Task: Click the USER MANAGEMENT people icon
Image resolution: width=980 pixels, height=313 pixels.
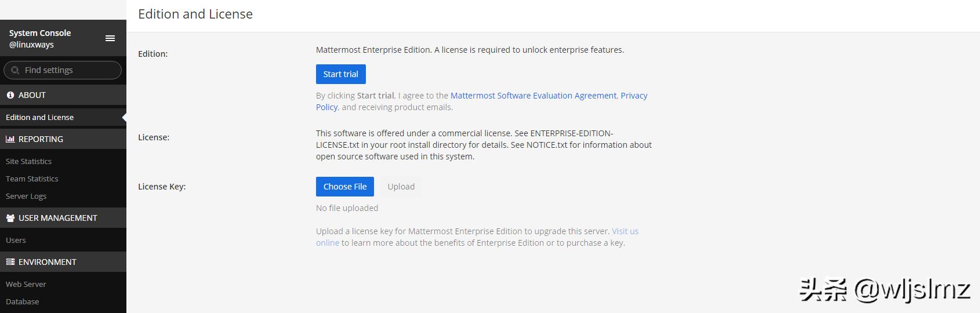Action: tap(10, 218)
